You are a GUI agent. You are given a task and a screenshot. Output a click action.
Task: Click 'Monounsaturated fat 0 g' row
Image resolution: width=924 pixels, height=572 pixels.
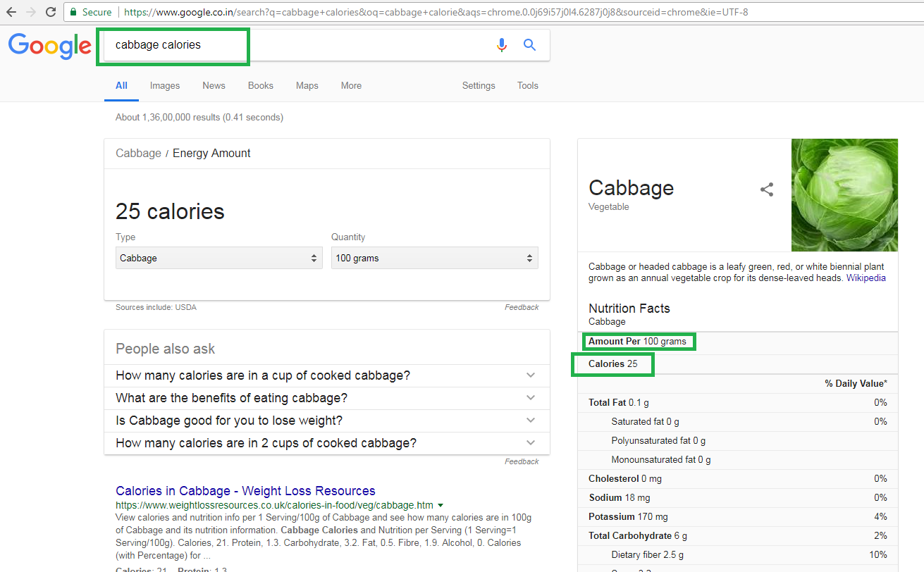pos(738,459)
